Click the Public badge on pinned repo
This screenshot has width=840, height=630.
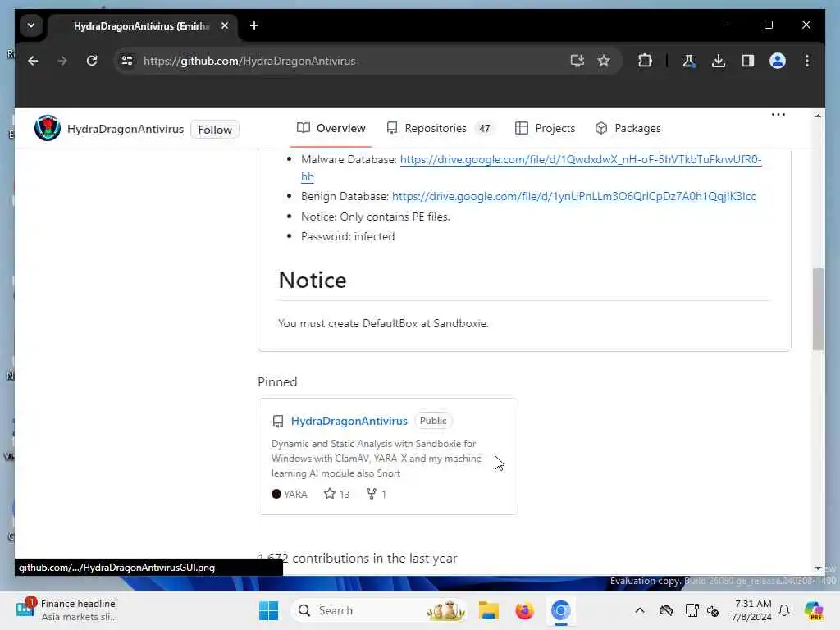(433, 421)
